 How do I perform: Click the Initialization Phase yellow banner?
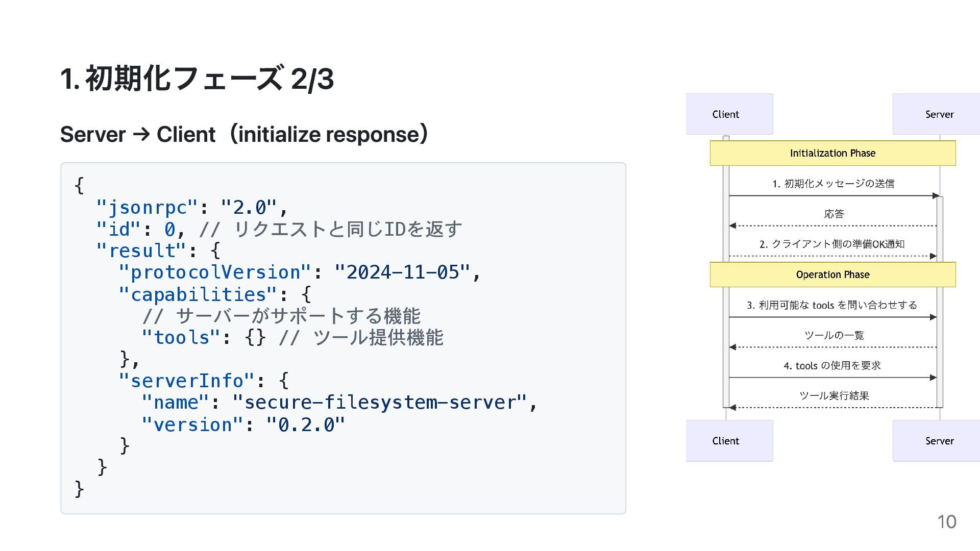pyautogui.click(x=832, y=153)
